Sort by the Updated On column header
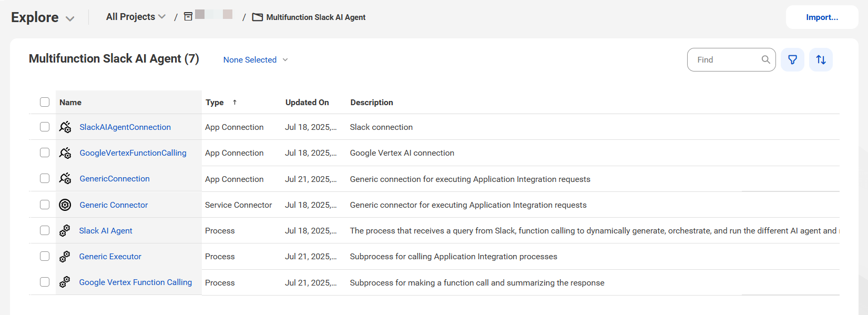 coord(307,103)
